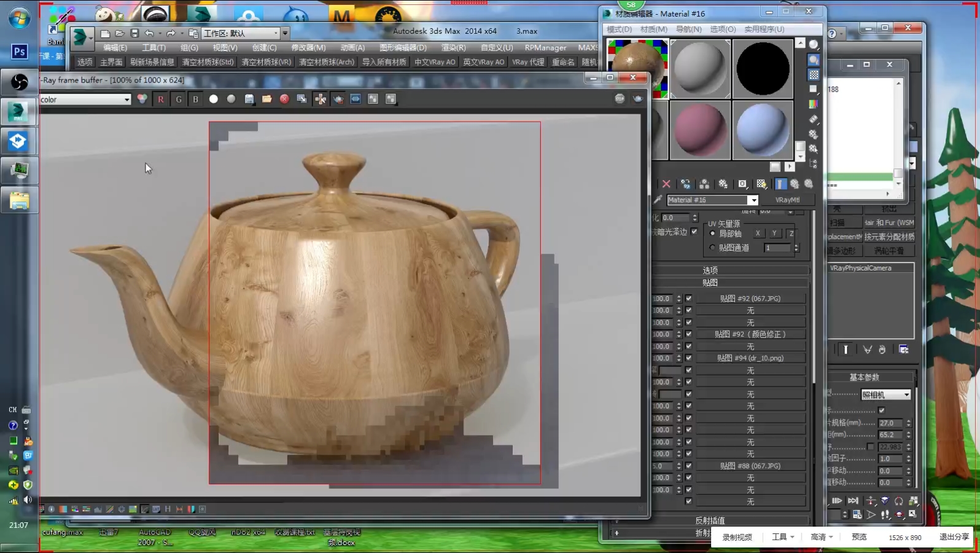This screenshot has height=553, width=980.
Task: Toggle the red channel in the frame buffer
Action: 161,99
